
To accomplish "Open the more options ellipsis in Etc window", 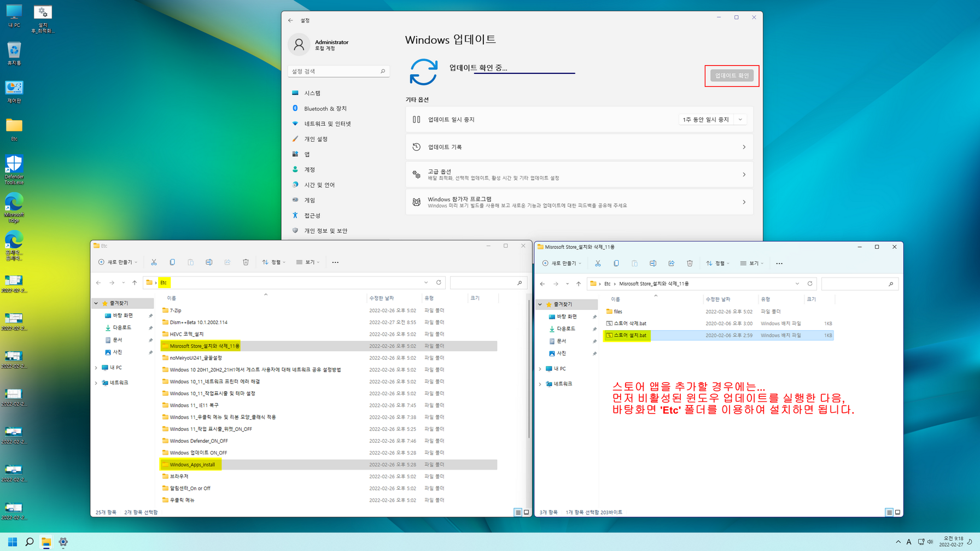I will point(335,262).
